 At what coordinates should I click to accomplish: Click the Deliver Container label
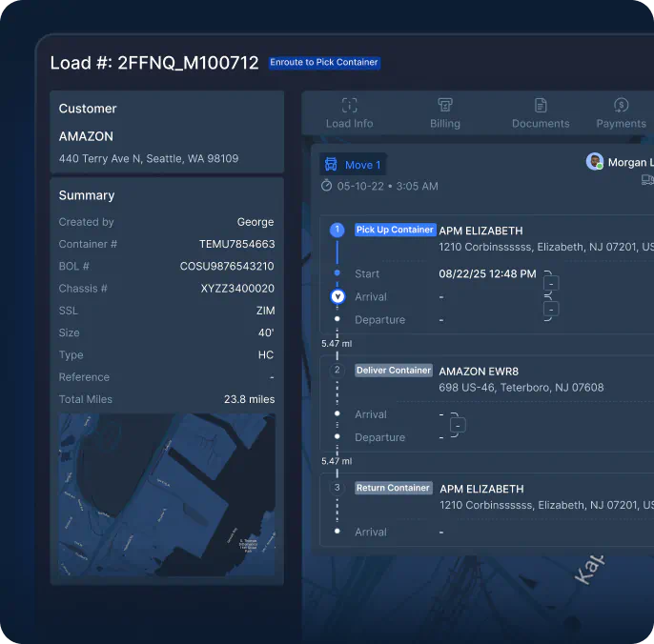coord(394,371)
